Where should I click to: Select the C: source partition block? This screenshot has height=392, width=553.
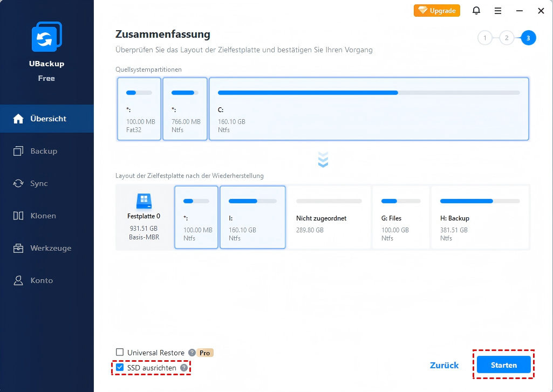click(x=368, y=109)
